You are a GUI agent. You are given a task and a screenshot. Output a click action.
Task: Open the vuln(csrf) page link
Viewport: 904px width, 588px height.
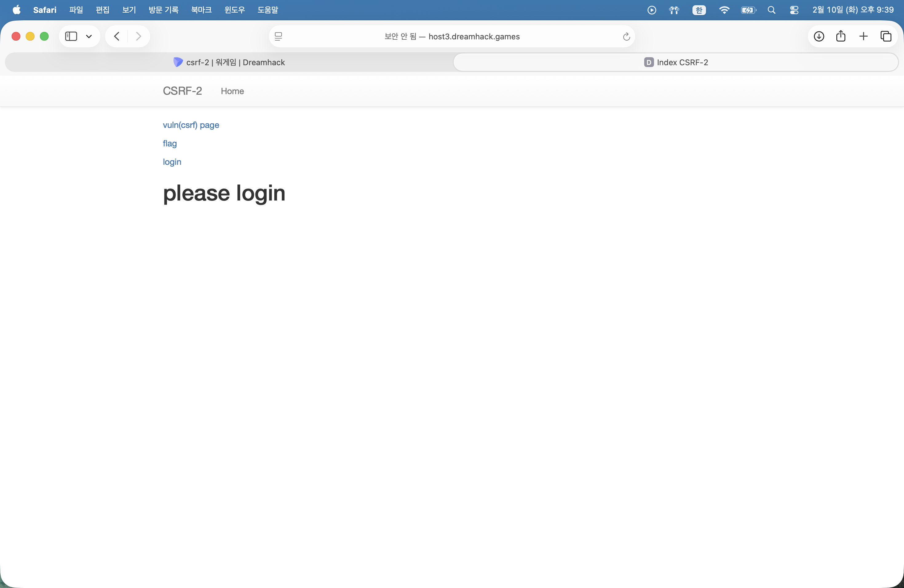[x=191, y=125]
